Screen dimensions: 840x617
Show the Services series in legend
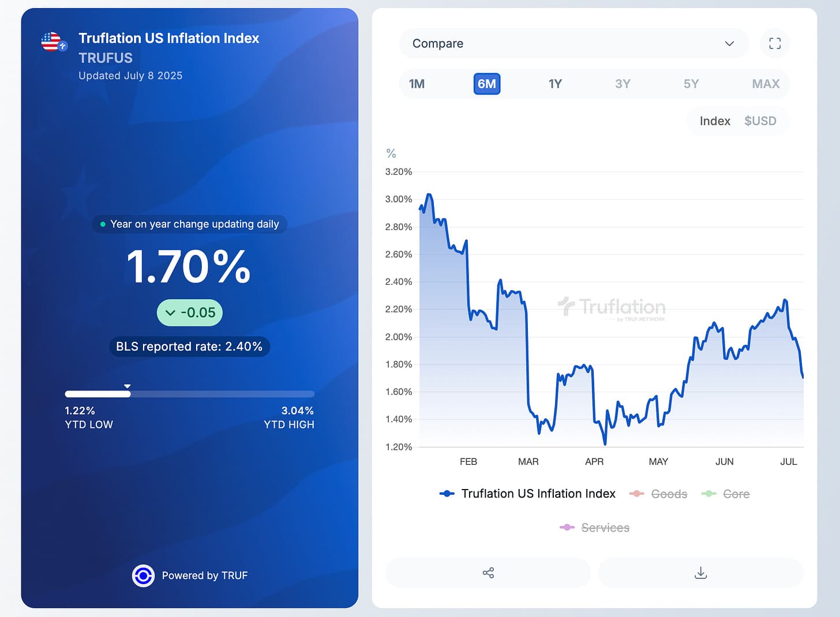pyautogui.click(x=594, y=527)
